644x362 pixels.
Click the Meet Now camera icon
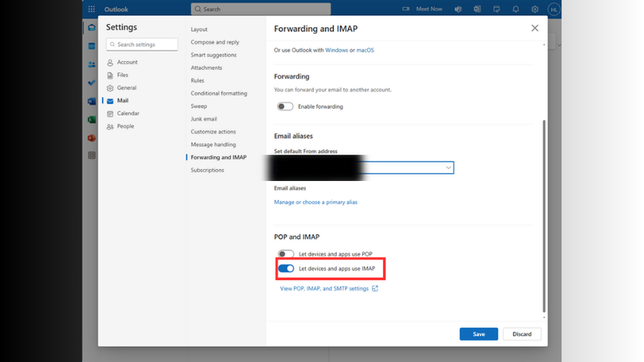pyautogui.click(x=406, y=9)
